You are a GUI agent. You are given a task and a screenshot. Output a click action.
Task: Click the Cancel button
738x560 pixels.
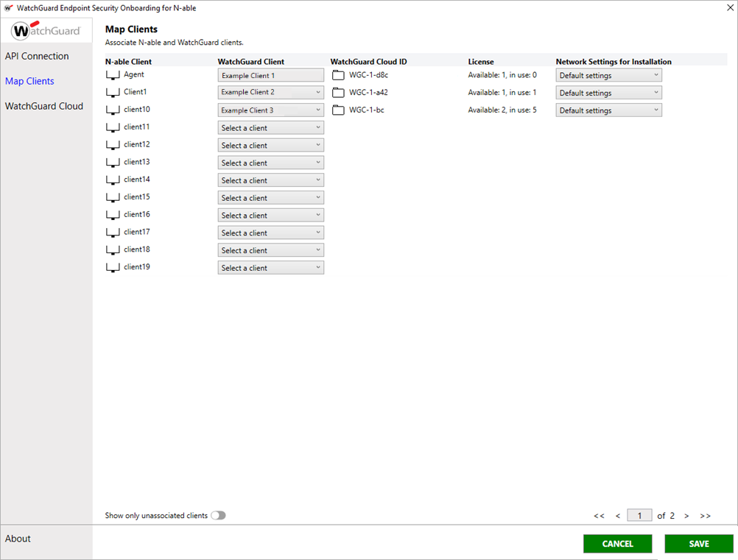[x=617, y=543]
